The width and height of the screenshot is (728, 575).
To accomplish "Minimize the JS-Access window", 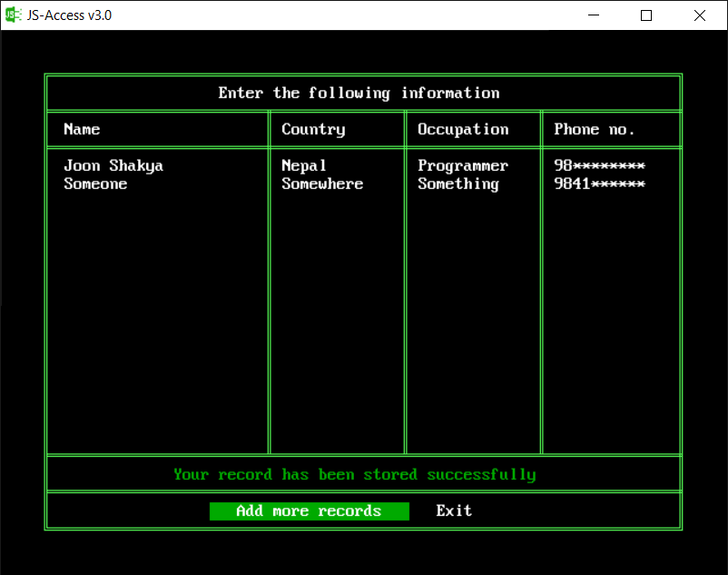I will 594,15.
